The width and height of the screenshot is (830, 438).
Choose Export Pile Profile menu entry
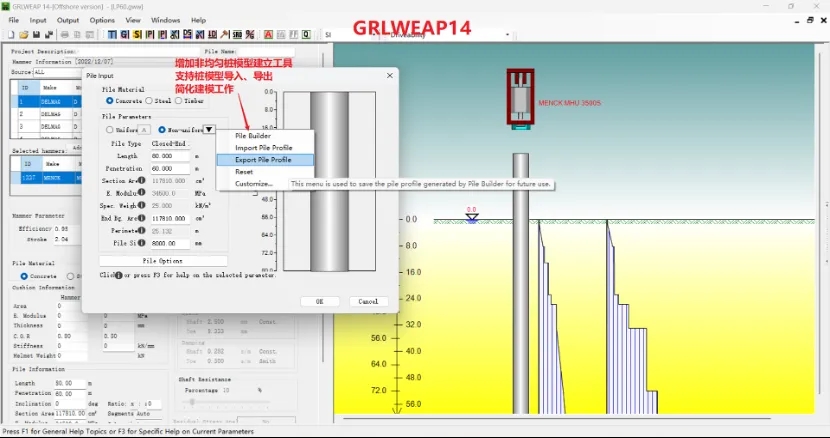(264, 160)
